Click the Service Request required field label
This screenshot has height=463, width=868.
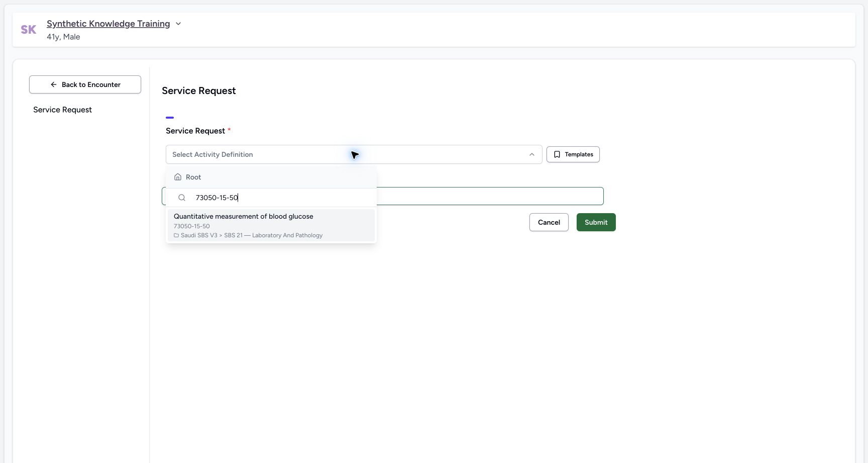point(198,131)
